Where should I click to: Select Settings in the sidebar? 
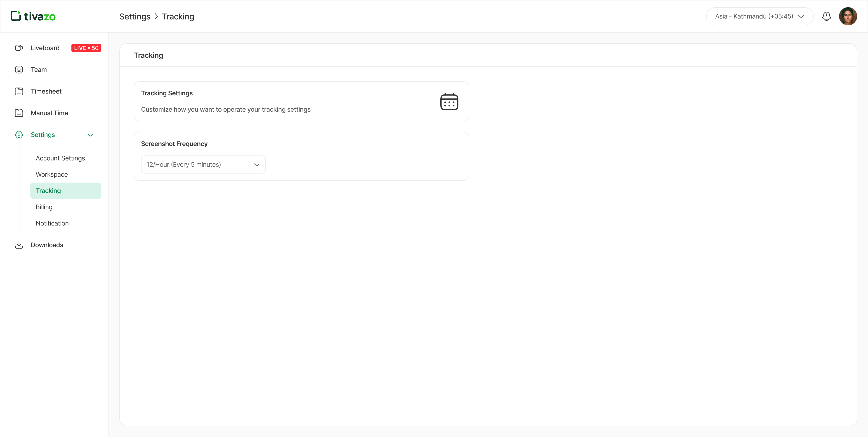[x=43, y=135]
